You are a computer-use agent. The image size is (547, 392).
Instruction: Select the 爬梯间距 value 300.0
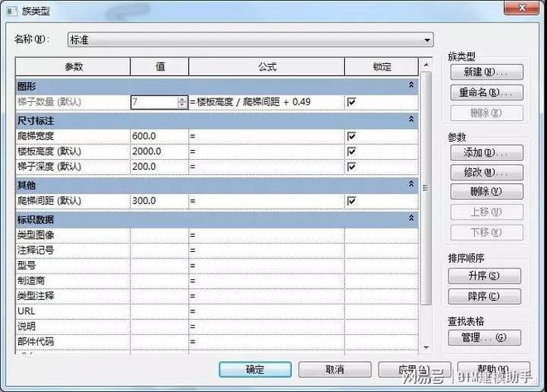[x=159, y=201]
